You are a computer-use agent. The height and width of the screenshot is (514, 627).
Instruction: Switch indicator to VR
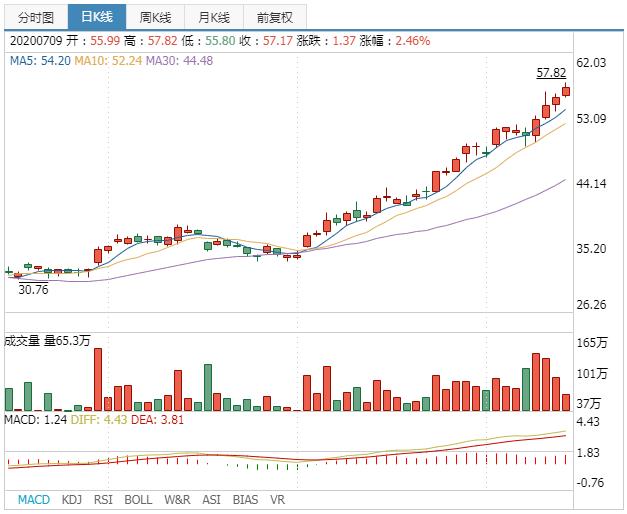(278, 498)
